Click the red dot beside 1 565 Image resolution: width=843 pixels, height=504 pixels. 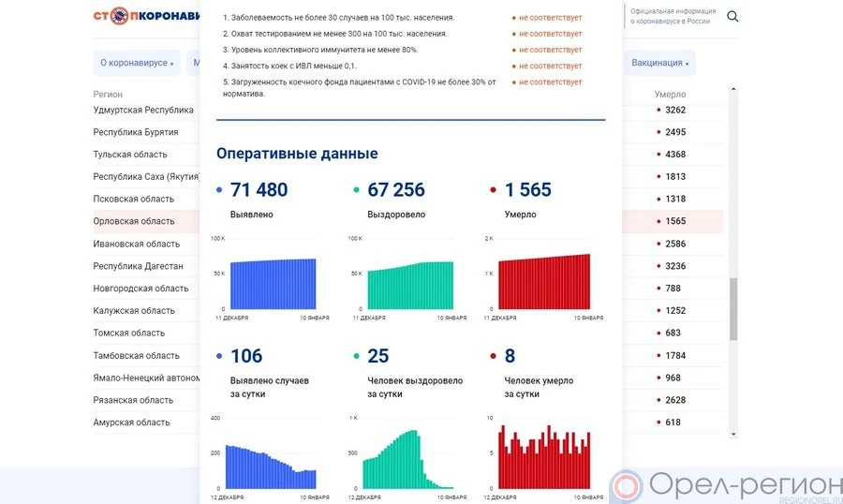point(493,190)
